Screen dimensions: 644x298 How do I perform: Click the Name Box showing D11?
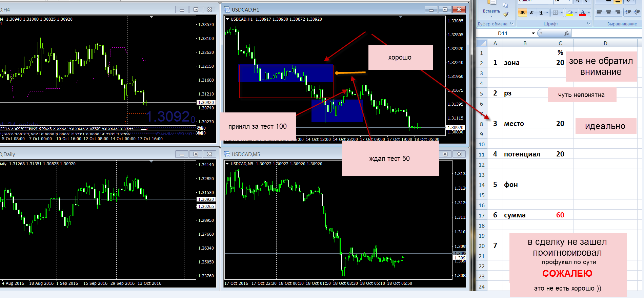point(503,33)
